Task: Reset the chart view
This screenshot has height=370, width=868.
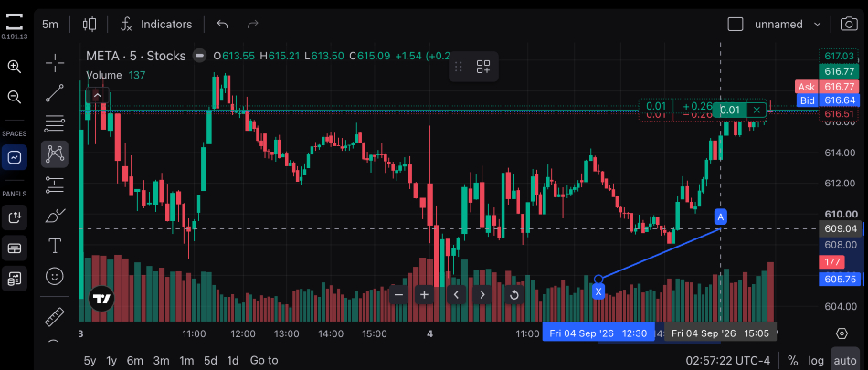Action: pos(513,295)
